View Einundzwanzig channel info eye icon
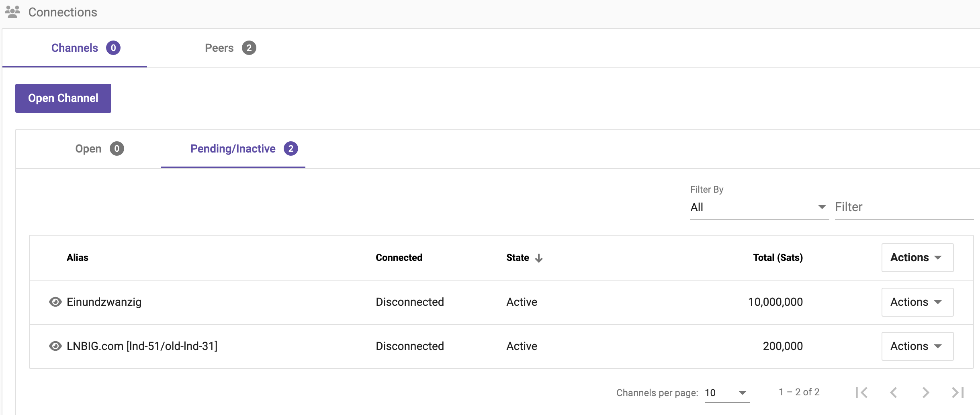 coord(55,302)
